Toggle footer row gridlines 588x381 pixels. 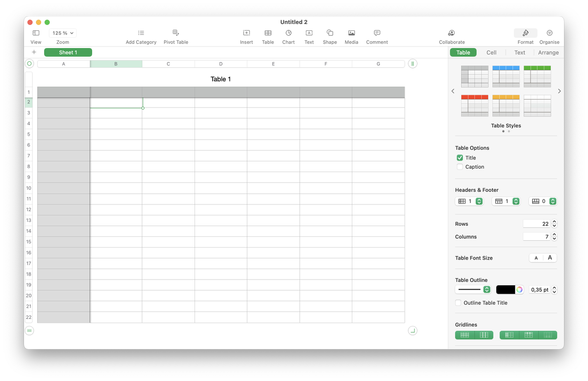tap(547, 335)
